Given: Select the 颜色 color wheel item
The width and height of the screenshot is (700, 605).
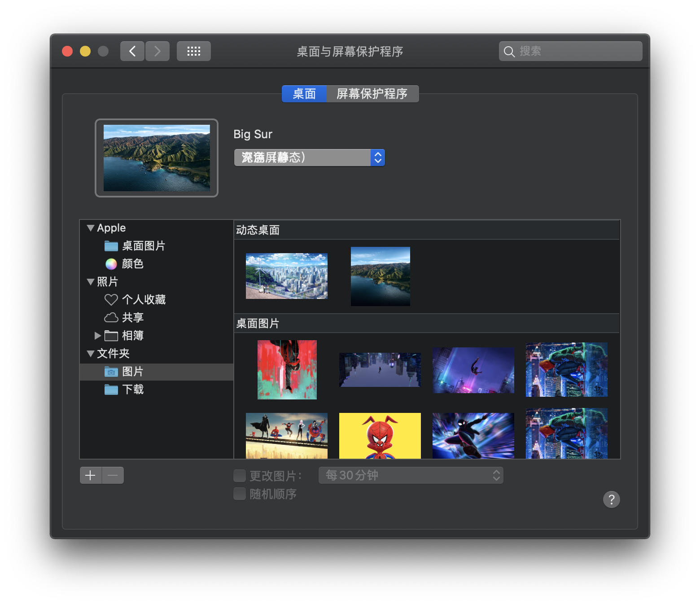Looking at the screenshot, I should (132, 264).
